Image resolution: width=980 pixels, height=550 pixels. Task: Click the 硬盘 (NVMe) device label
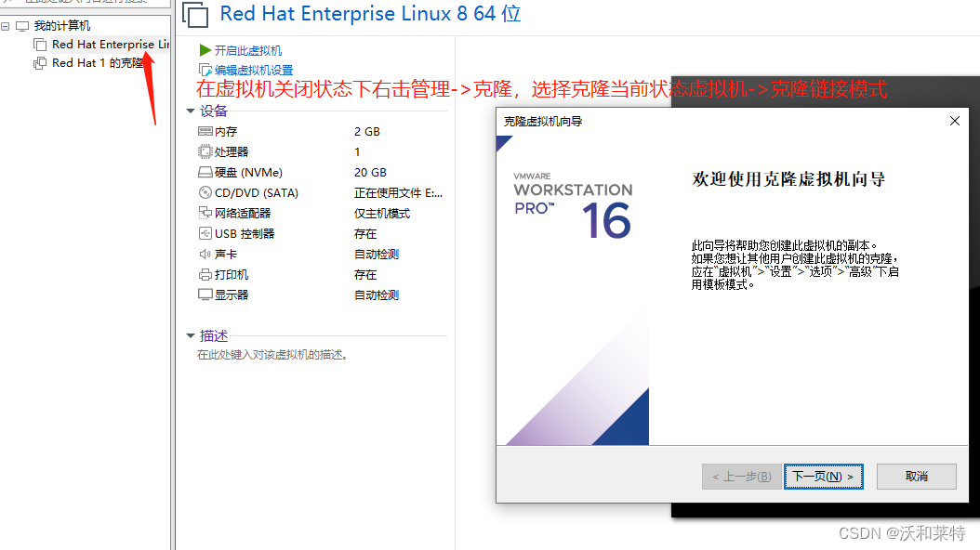[249, 172]
